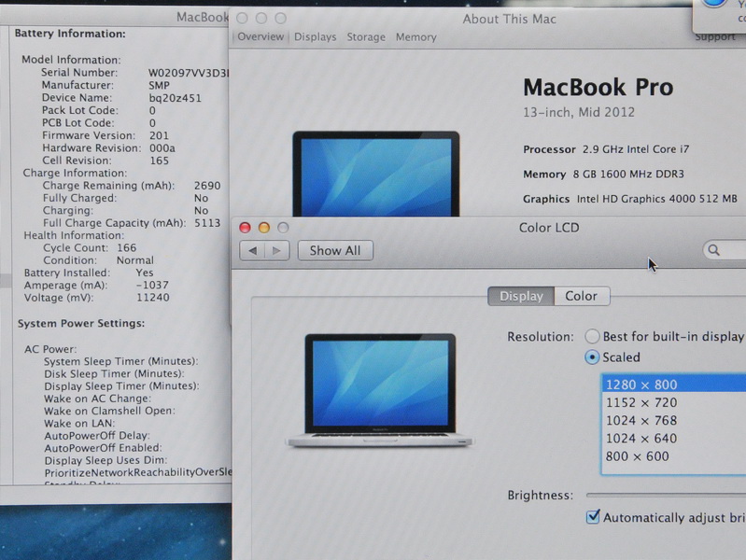
Task: Click the forward arrow in Color LCD toolbar
Action: coord(277,251)
